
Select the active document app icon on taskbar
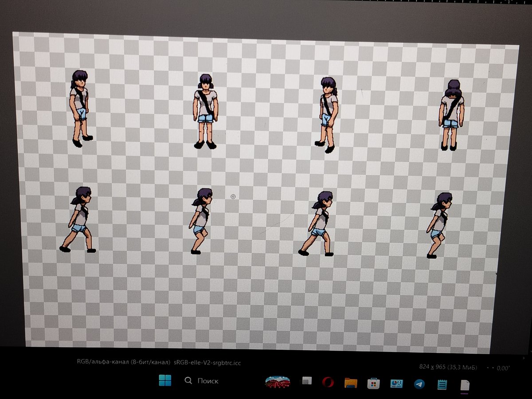465,385
